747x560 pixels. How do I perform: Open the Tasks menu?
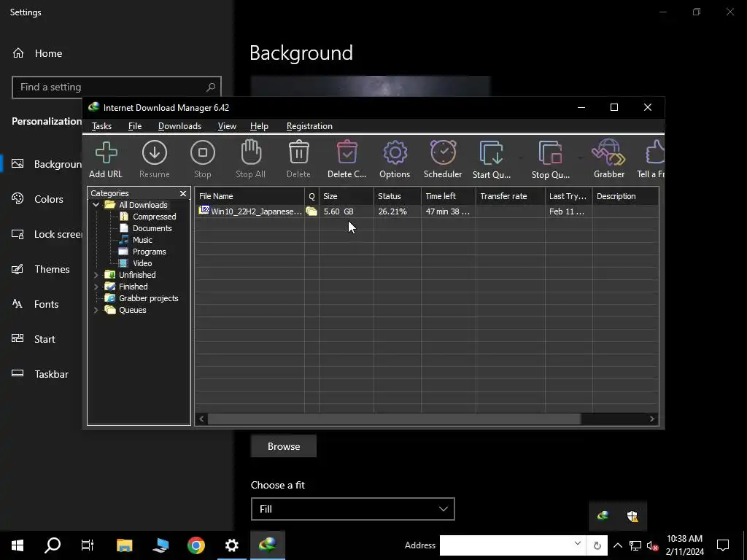click(x=101, y=126)
